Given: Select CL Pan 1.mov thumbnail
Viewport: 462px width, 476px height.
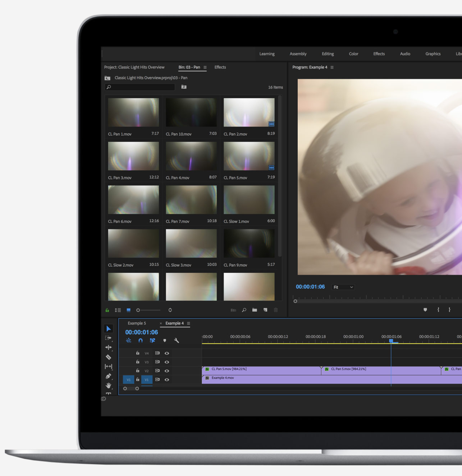Looking at the screenshot, I should pos(133,112).
